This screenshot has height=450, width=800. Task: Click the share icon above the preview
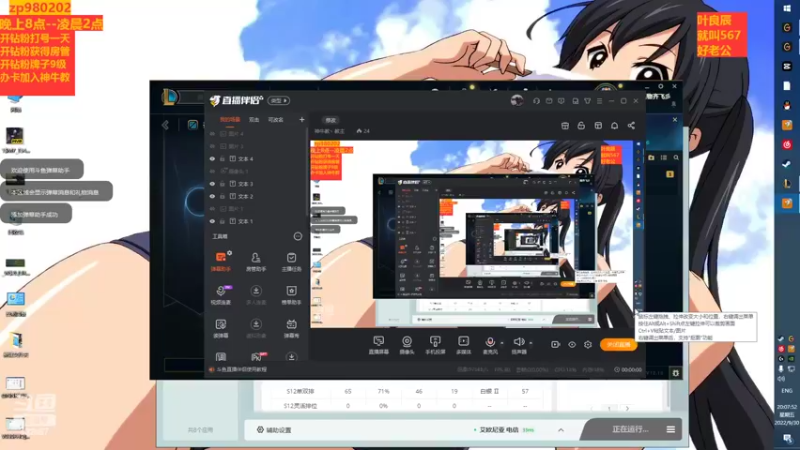pyautogui.click(x=631, y=126)
